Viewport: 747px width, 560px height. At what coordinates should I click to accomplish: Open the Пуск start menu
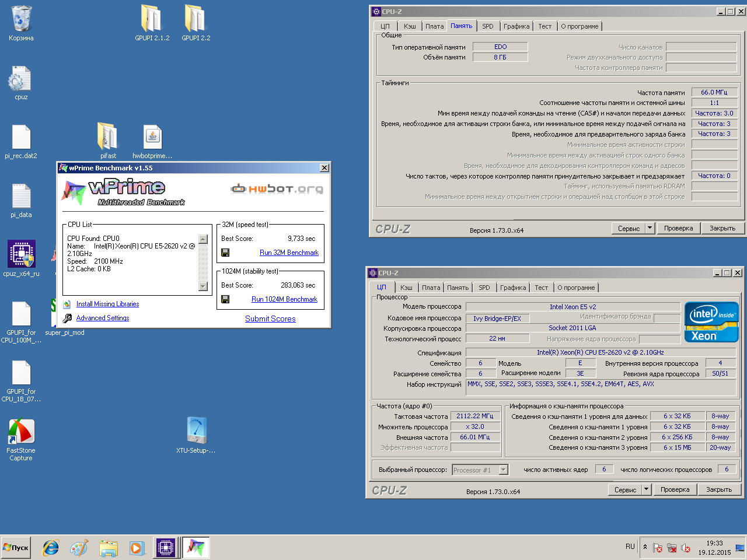pyautogui.click(x=16, y=548)
